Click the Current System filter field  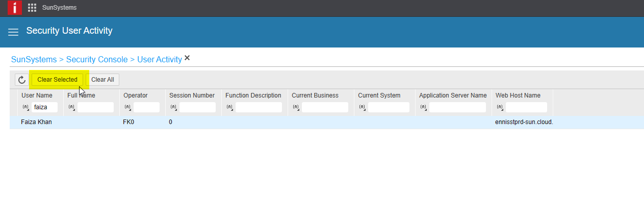389,107
